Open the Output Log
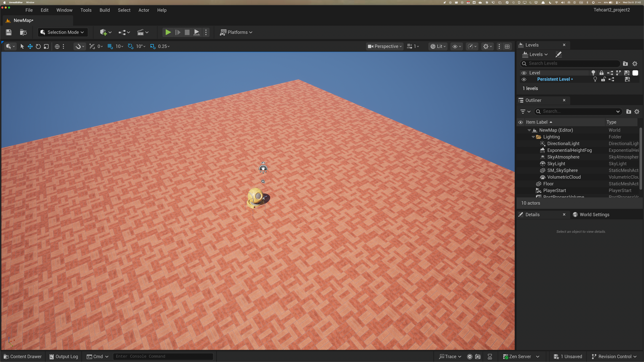 (x=64, y=356)
